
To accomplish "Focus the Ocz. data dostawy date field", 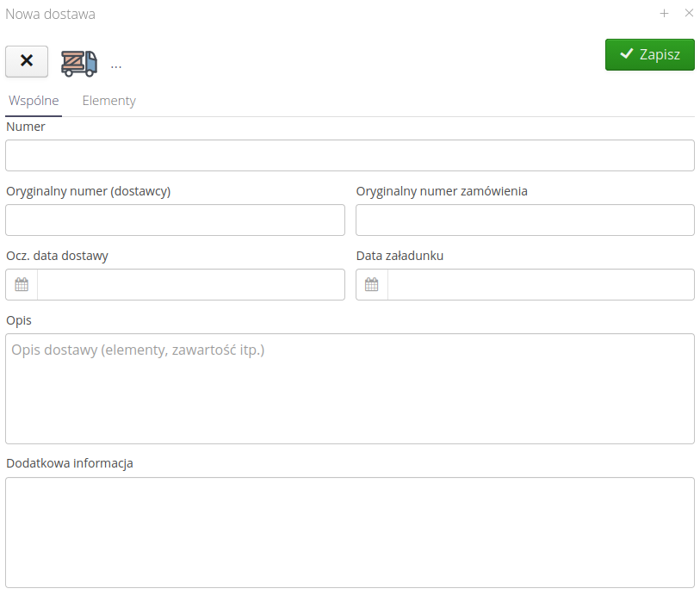I will (x=190, y=285).
